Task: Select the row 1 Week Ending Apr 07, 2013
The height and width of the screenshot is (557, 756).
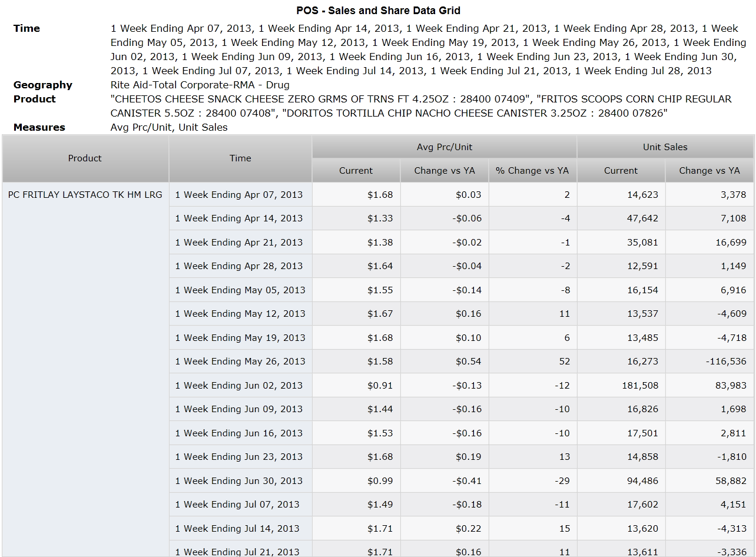Action: pyautogui.click(x=462, y=194)
